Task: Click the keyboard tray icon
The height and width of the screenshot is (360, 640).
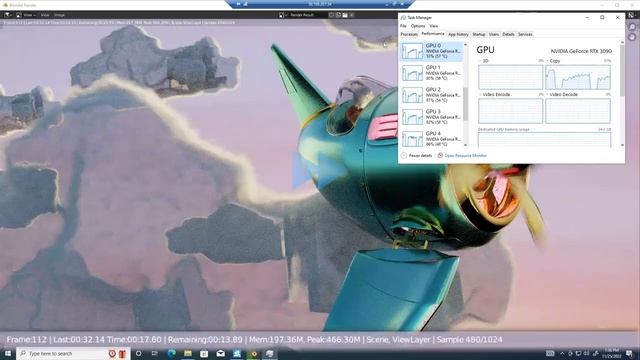Action: (550, 353)
